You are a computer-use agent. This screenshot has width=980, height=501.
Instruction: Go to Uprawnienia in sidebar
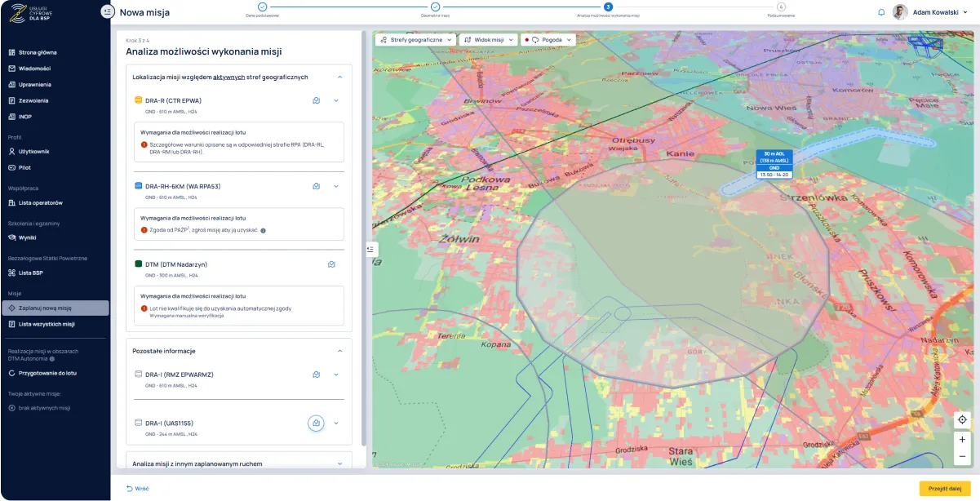[x=35, y=84]
